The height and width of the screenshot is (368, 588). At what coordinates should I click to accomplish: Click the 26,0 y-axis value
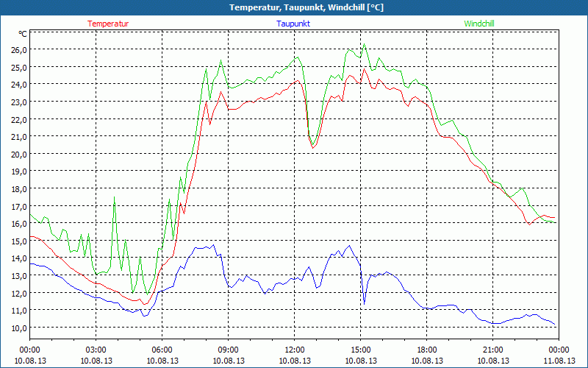(19, 50)
